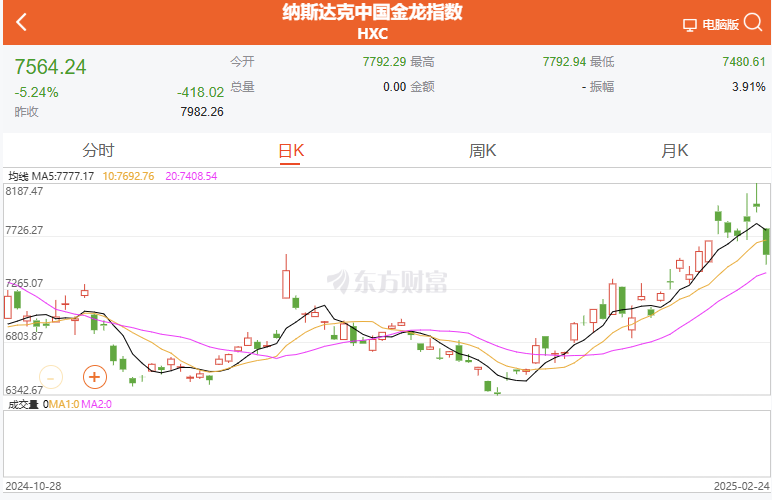
Task: Open the 电脑版 link
Action: pyautogui.click(x=720, y=25)
